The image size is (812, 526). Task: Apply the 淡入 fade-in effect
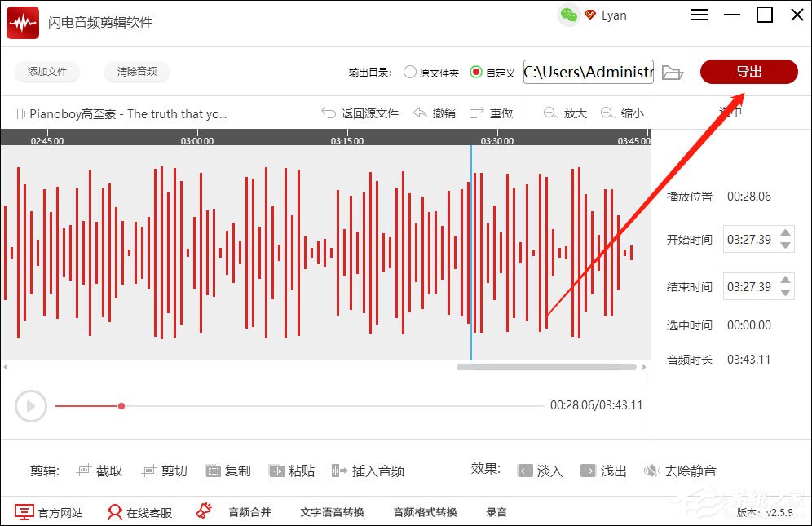pyautogui.click(x=541, y=471)
